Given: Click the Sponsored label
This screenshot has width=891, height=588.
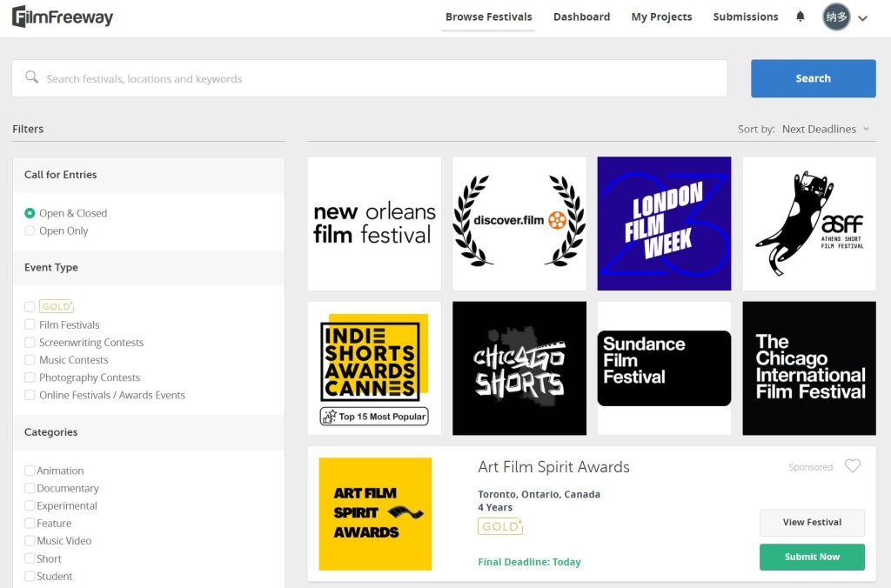Looking at the screenshot, I should pyautogui.click(x=810, y=467).
